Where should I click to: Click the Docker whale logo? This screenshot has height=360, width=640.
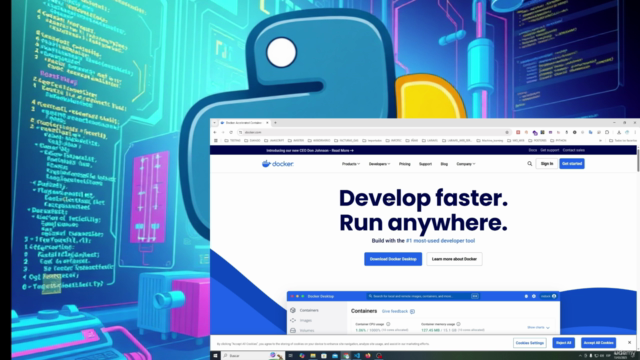[278, 164]
